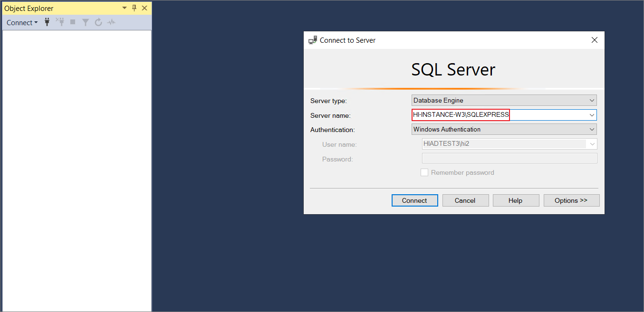Click the Stop square icon in toolbar
644x312 pixels.
pyautogui.click(x=73, y=22)
